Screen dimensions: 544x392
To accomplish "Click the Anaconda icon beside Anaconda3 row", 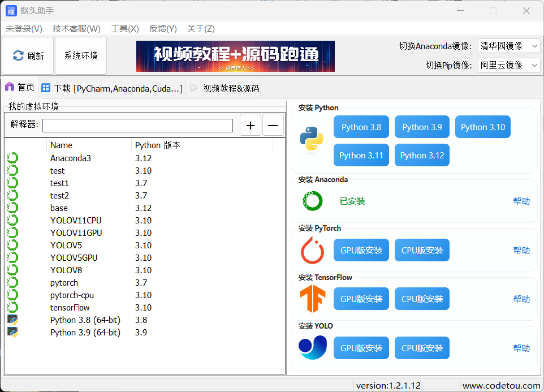I will (12, 158).
